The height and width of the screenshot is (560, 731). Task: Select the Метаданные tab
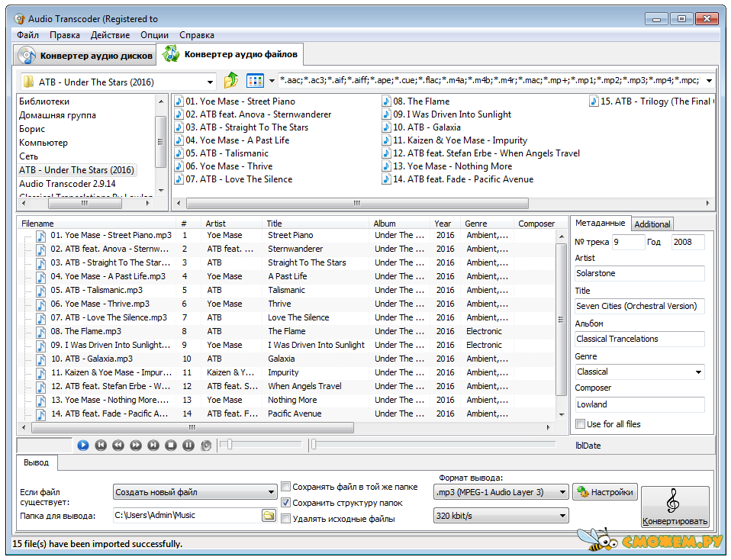600,223
